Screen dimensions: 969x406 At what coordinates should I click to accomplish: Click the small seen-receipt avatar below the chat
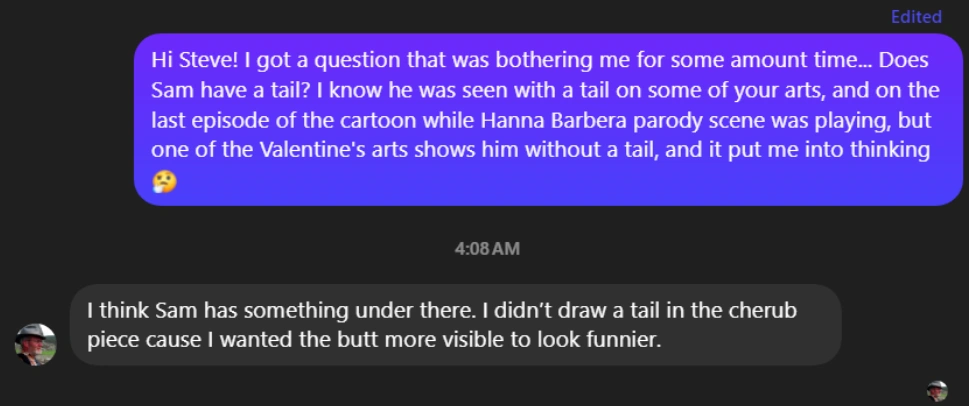937,391
